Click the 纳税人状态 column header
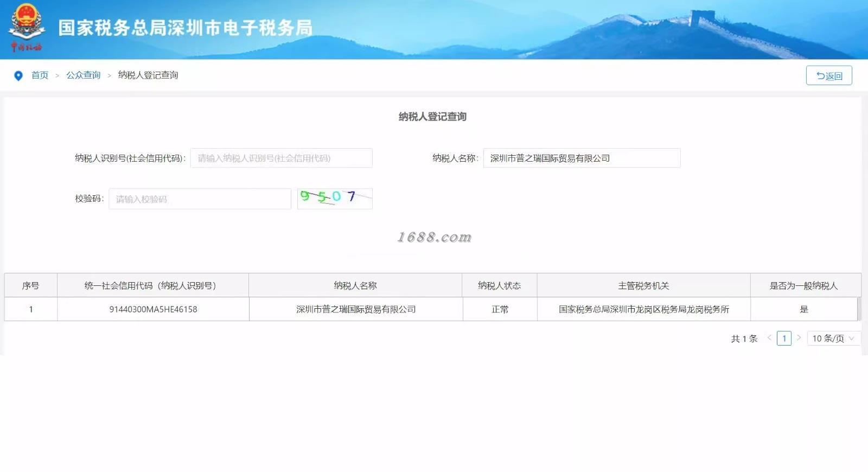The image size is (868, 472). coord(500,285)
